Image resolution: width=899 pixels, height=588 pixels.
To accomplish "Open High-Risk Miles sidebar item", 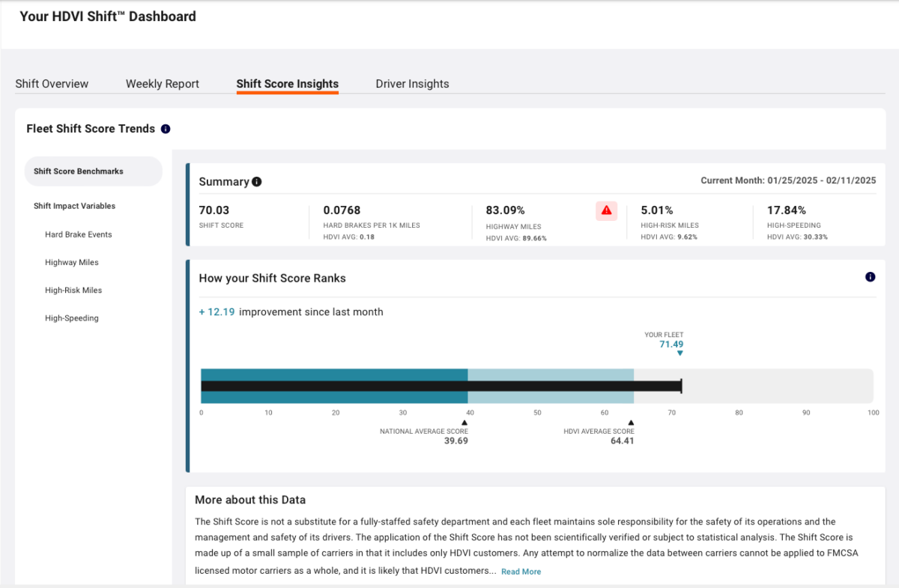I will coord(73,290).
